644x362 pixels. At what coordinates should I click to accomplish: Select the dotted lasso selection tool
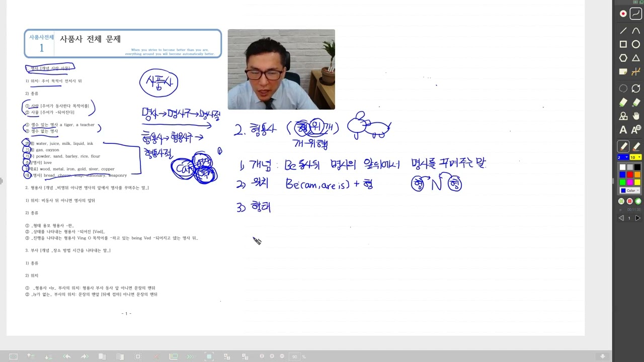[x=623, y=88]
